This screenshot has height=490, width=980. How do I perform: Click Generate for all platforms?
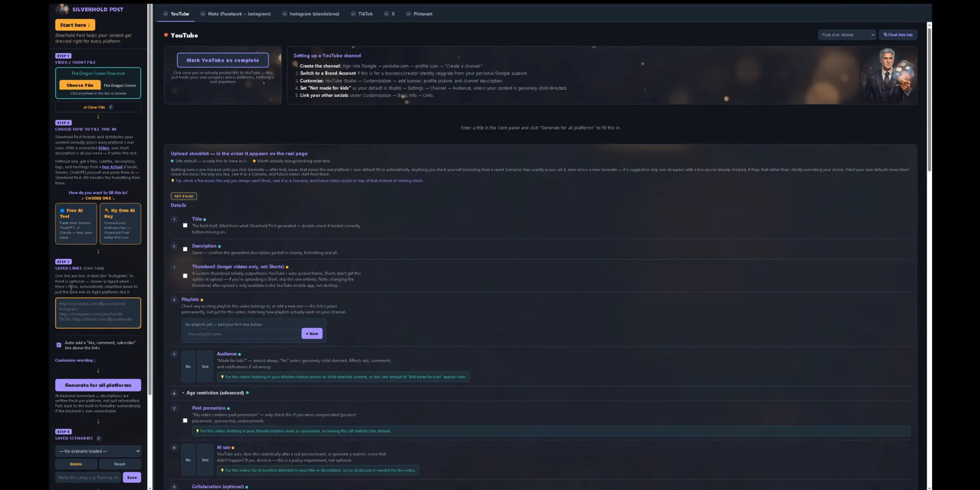tap(98, 385)
